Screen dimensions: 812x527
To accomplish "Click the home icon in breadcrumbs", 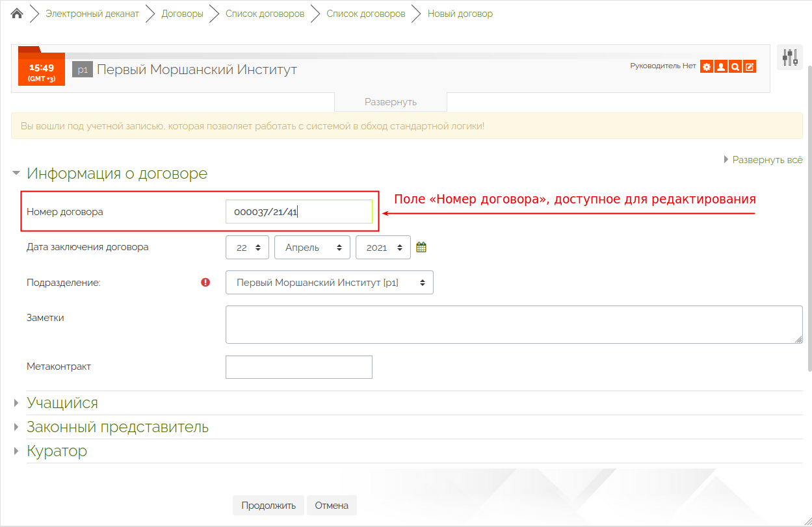I will (17, 14).
